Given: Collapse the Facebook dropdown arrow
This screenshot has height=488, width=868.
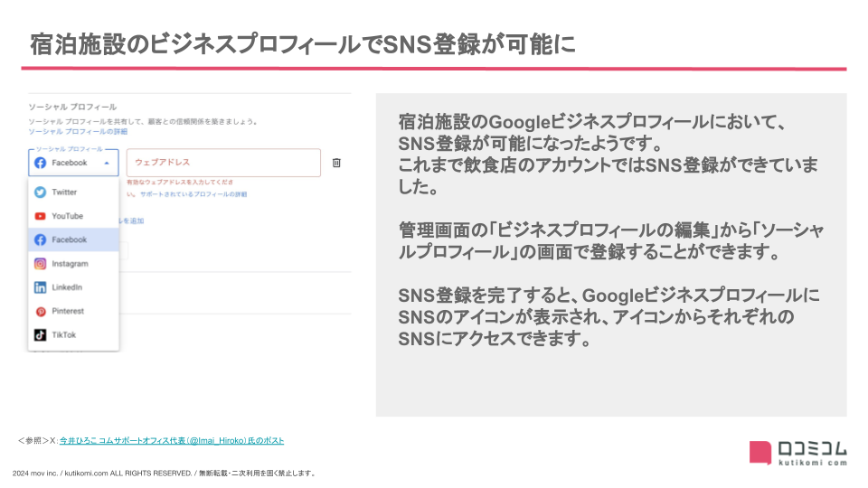Looking at the screenshot, I should [x=107, y=164].
